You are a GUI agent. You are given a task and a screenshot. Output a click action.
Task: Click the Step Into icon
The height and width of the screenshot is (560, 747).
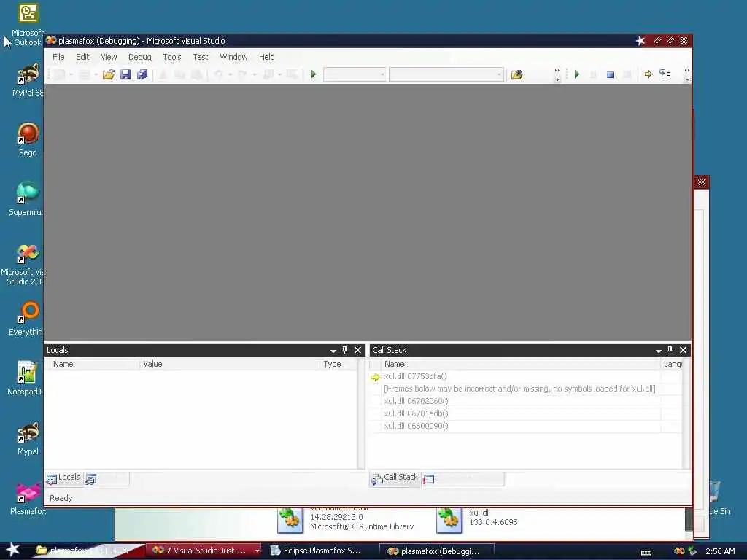[665, 74]
